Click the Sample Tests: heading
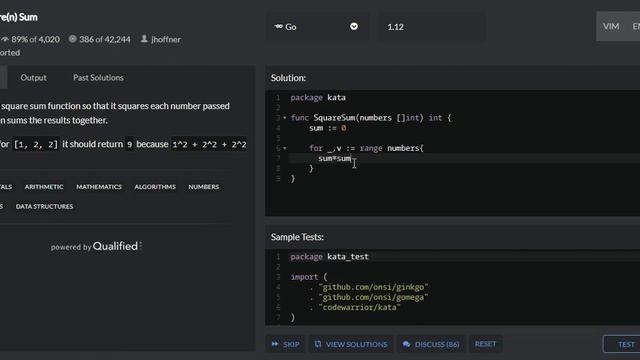This screenshot has height=360, width=640. click(297, 237)
